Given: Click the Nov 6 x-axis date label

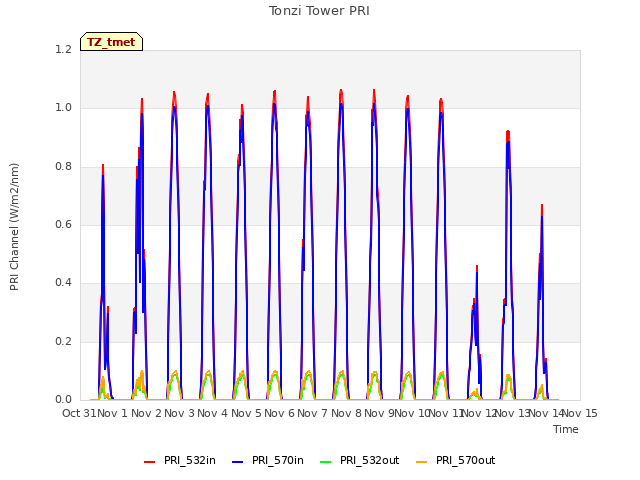Looking at the screenshot, I should click(279, 413).
